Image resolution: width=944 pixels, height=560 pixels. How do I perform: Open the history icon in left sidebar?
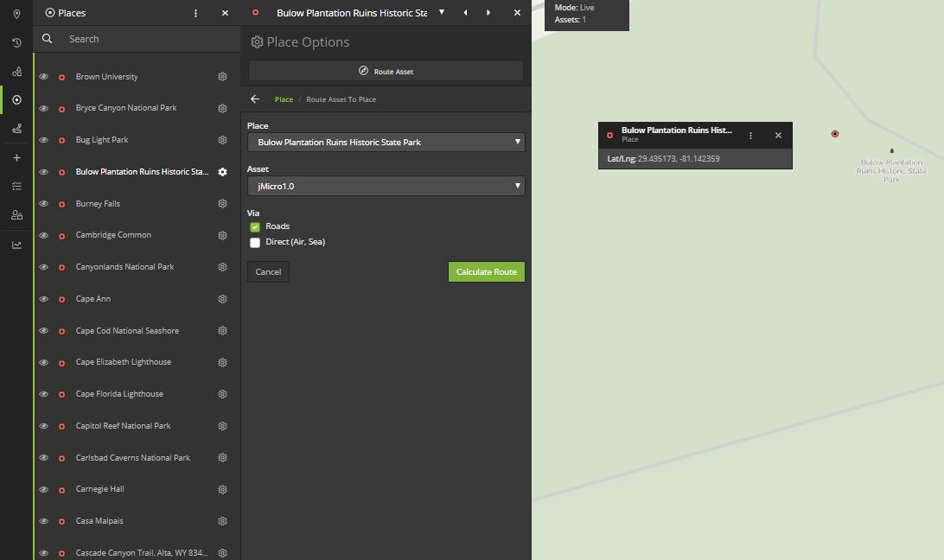[16, 42]
